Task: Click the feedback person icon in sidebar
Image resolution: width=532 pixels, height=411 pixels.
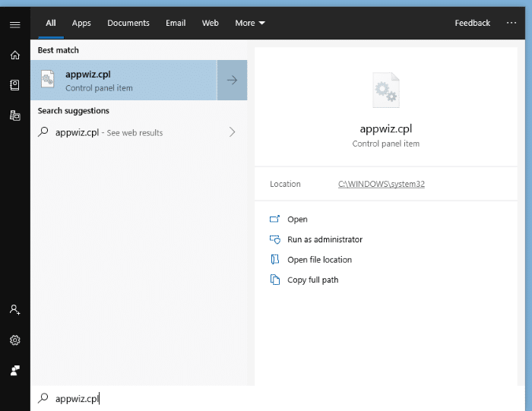Action: point(15,370)
